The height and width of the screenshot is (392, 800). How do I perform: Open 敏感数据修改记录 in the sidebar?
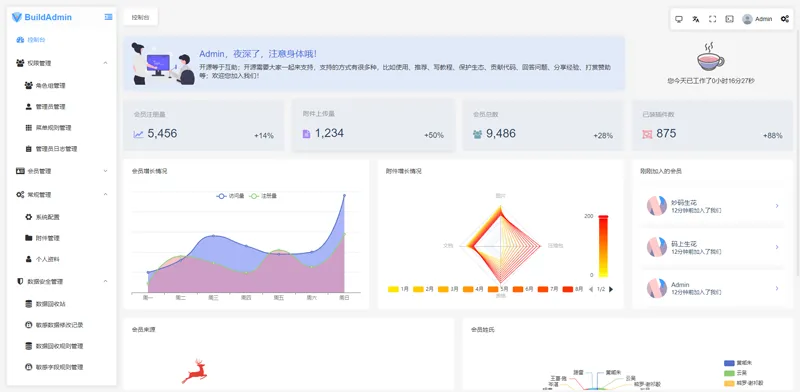tap(61, 325)
